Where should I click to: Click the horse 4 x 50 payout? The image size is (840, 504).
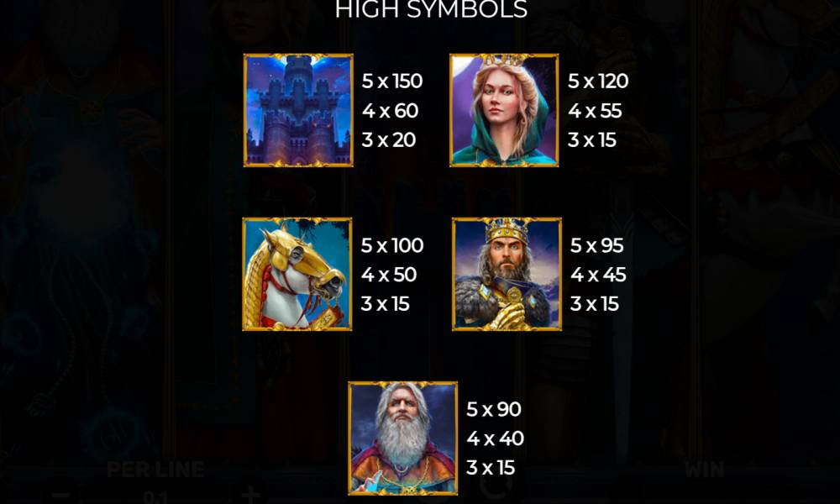click(x=388, y=275)
